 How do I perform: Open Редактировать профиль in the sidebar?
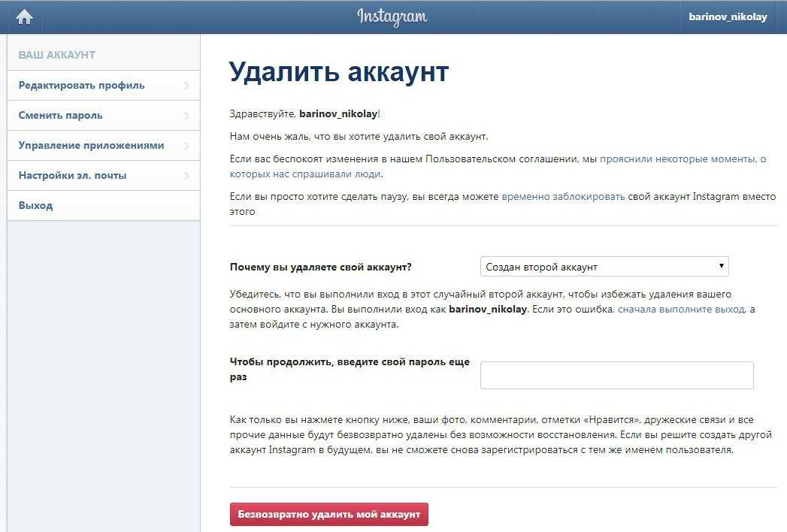click(104, 86)
